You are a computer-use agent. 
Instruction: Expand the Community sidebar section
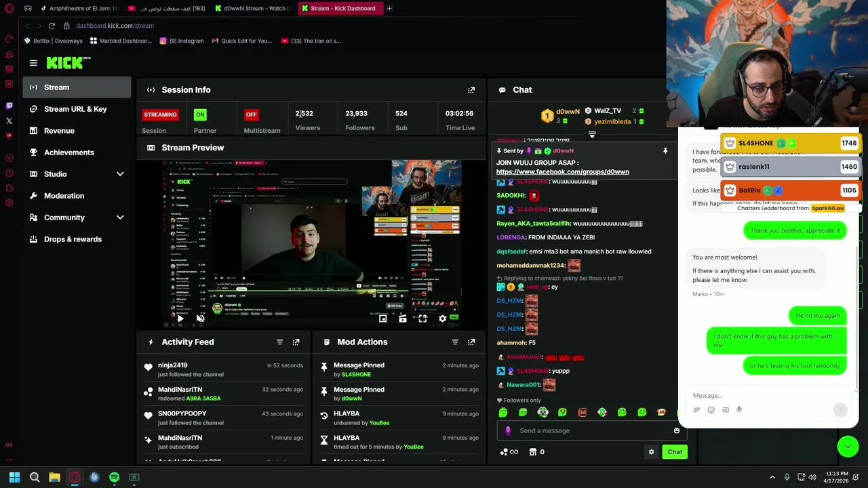coord(120,218)
